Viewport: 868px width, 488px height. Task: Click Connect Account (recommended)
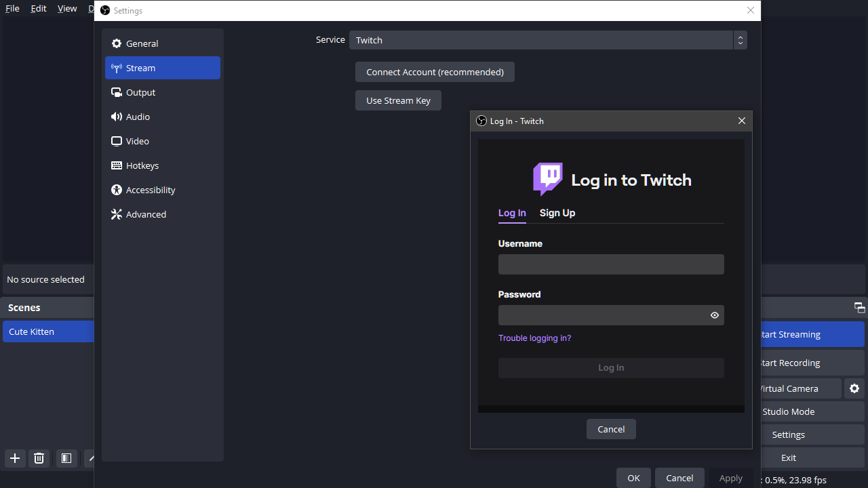[x=435, y=72]
